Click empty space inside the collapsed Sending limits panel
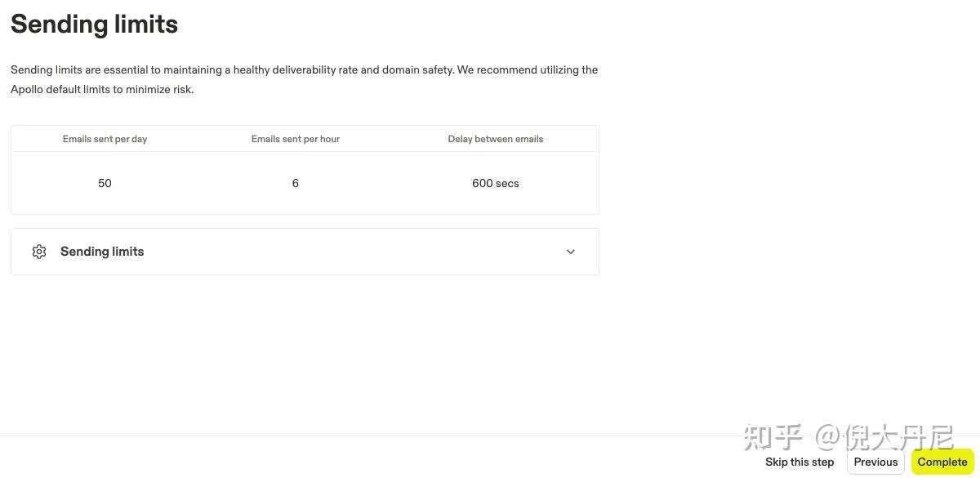Image resolution: width=980 pixels, height=478 pixels. point(351,252)
